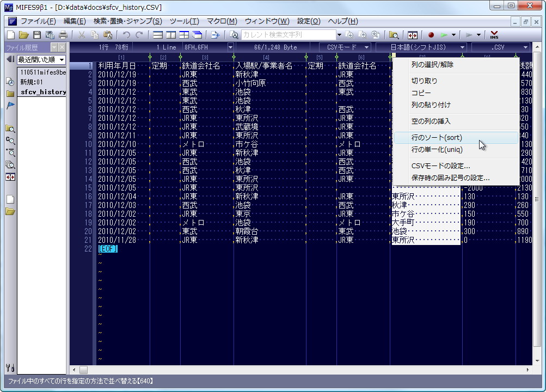This screenshot has height=392, width=546.
Task: Open dropdown arrow next to gray play
Action: click(x=478, y=35)
